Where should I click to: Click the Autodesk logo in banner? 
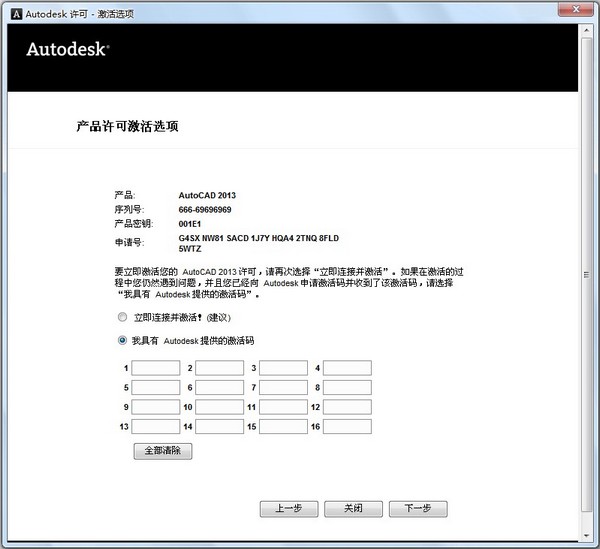click(x=68, y=49)
